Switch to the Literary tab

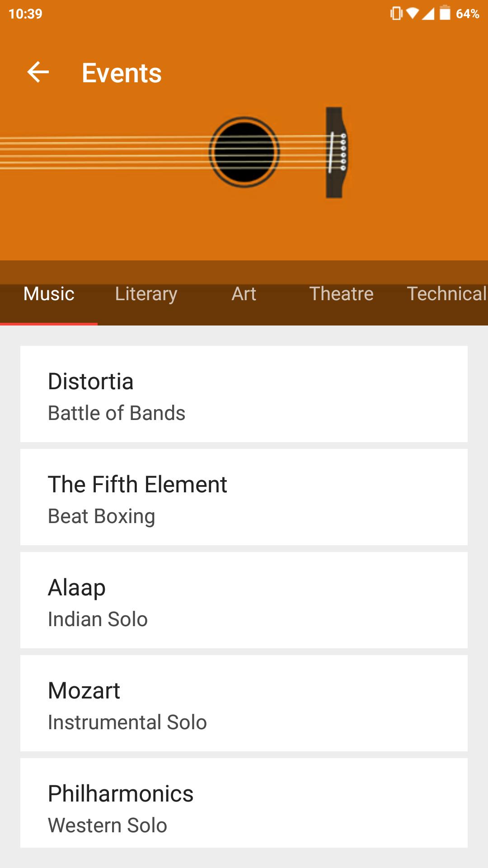146,294
